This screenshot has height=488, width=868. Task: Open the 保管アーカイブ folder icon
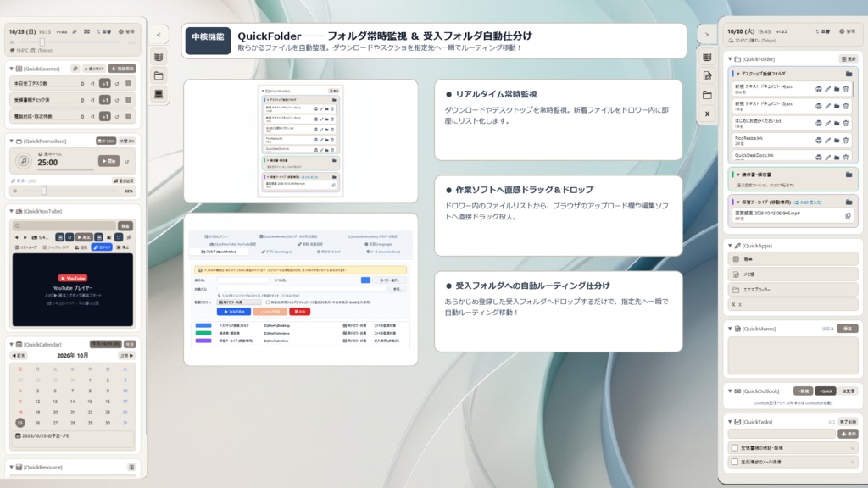click(x=849, y=202)
